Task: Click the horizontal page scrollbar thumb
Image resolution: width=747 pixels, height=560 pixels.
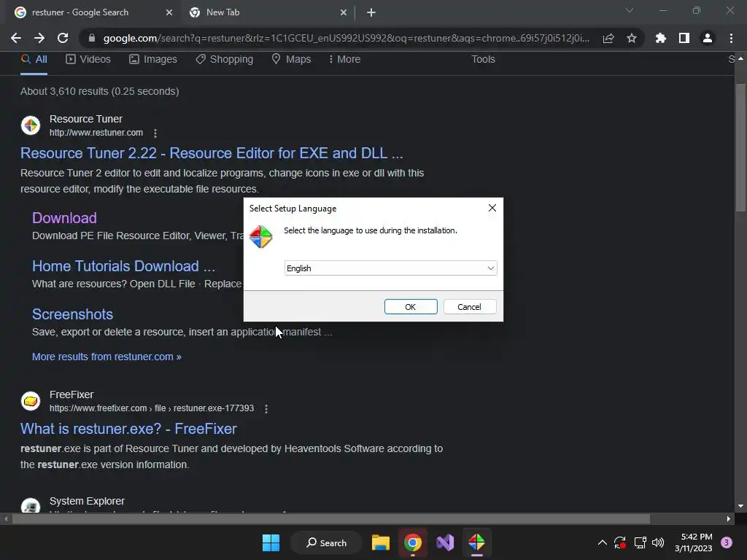Action: tap(330, 518)
